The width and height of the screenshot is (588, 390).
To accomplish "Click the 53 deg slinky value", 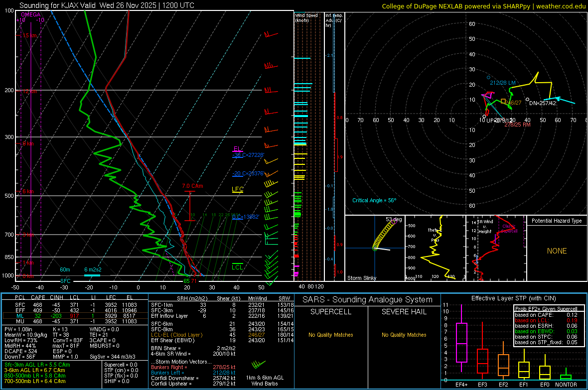I will [x=394, y=219].
